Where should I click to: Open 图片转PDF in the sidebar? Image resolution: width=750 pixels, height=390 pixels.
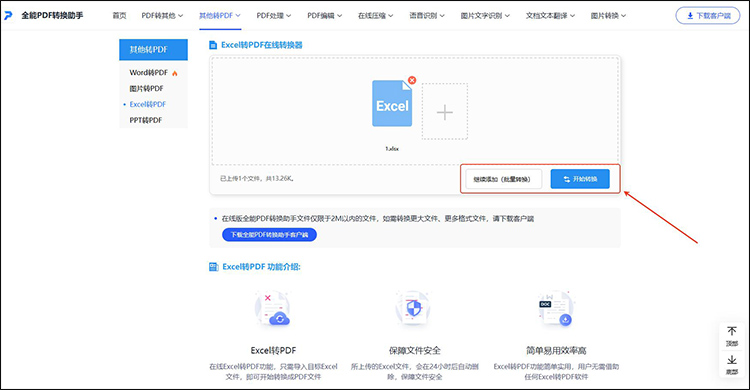pos(146,89)
